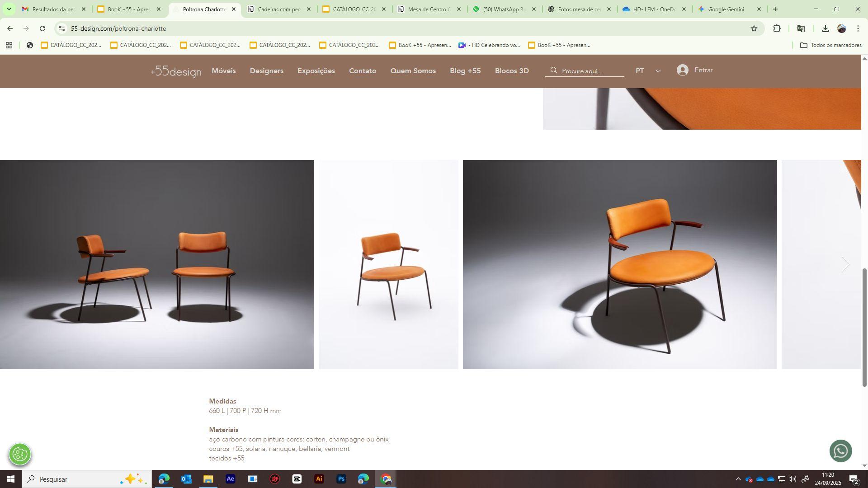Switch to the Google Gemini tab
The width and height of the screenshot is (868, 488).
coord(725,9)
